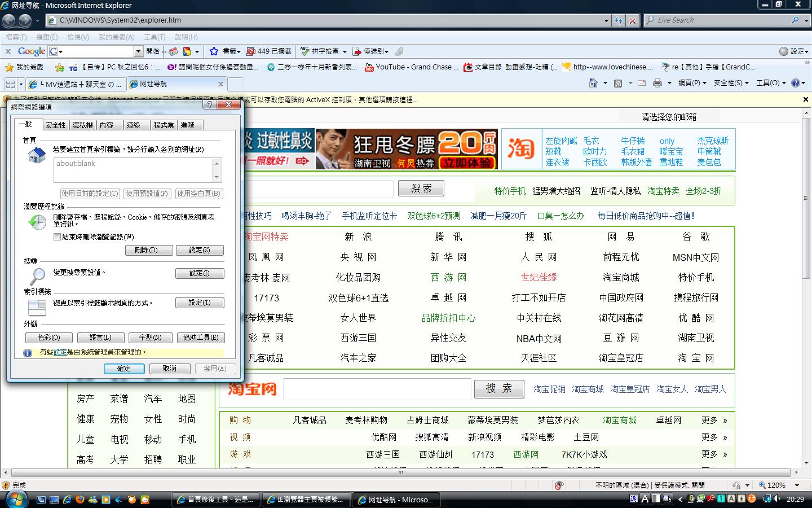Check '結束時刪除瀏覽記錄(W)' checkbox
812x508 pixels.
pos(57,237)
